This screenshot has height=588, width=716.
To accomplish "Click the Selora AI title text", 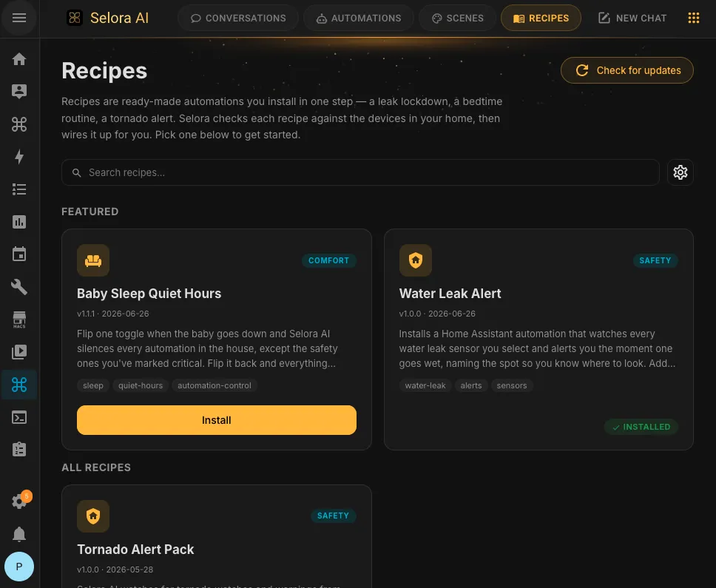I will coord(119,18).
